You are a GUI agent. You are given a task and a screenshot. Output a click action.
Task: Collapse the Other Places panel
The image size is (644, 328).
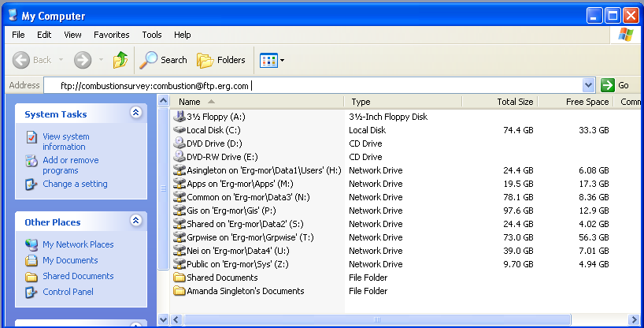coord(135,222)
